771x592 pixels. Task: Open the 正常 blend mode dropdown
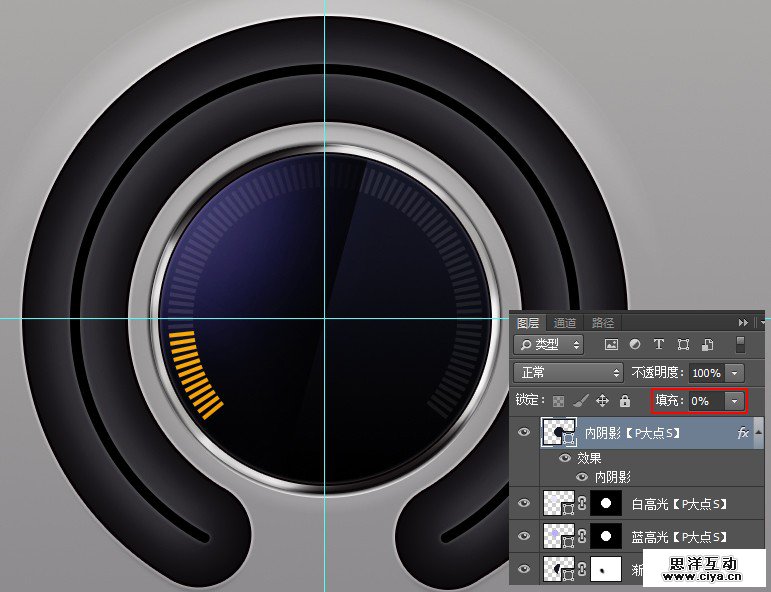tap(568, 372)
